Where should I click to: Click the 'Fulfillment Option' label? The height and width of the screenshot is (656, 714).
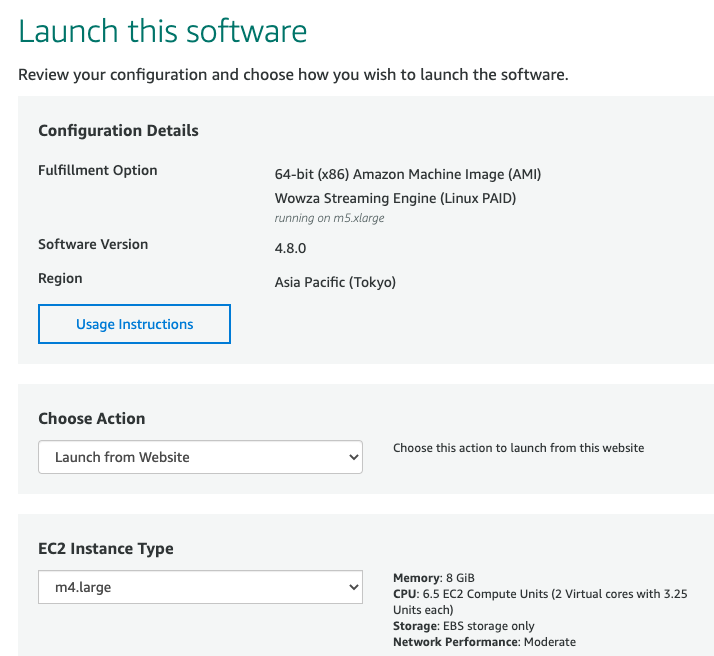(97, 170)
